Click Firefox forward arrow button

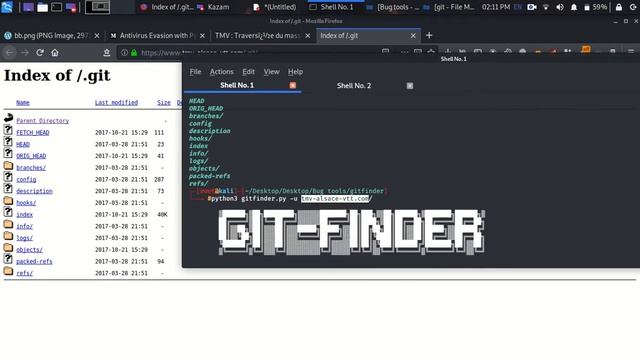(x=25, y=53)
